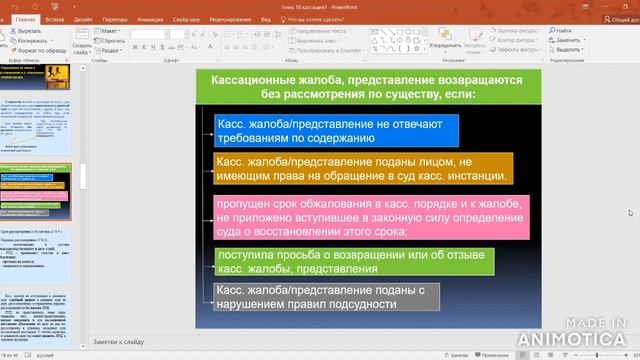Select the star shape in the gallery
This screenshot has height=360, width=640.
point(417,49)
